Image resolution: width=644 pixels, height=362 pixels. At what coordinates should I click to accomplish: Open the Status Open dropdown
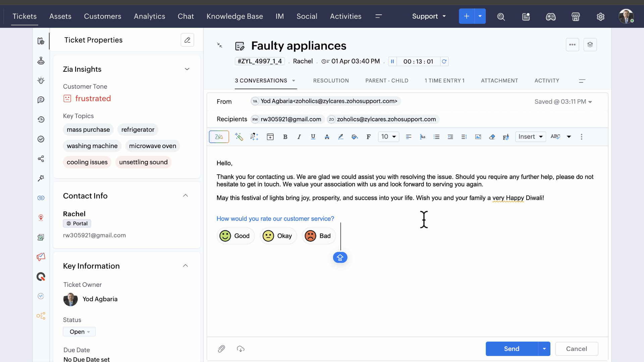pyautogui.click(x=79, y=332)
